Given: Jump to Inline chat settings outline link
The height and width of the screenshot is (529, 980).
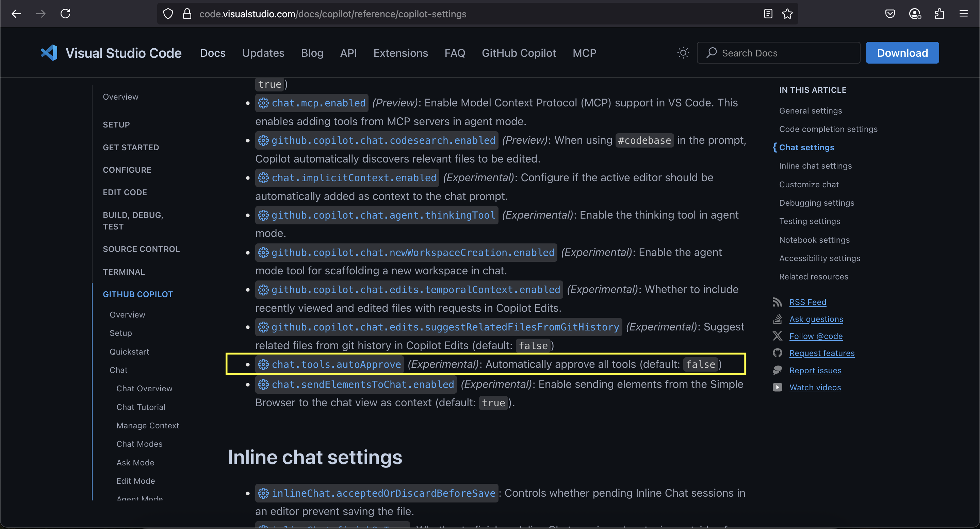Looking at the screenshot, I should click(815, 166).
